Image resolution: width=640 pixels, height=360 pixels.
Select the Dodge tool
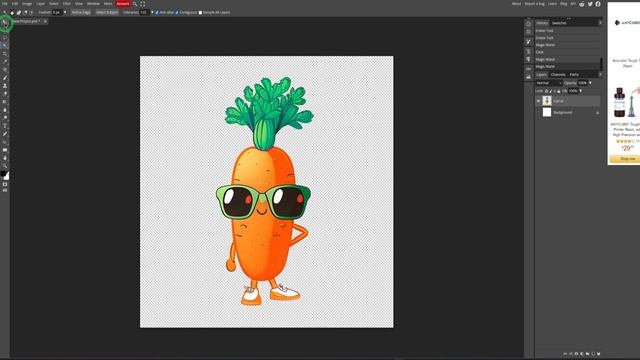5,118
